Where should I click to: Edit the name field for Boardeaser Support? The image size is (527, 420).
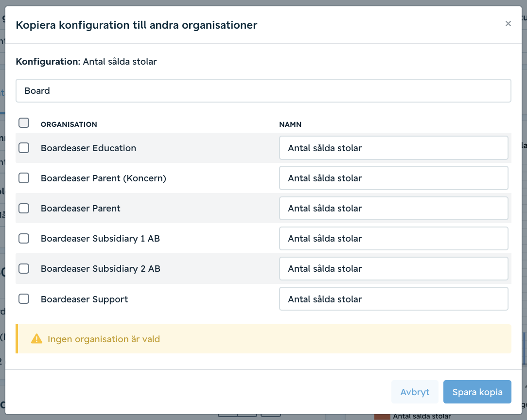pyautogui.click(x=394, y=298)
